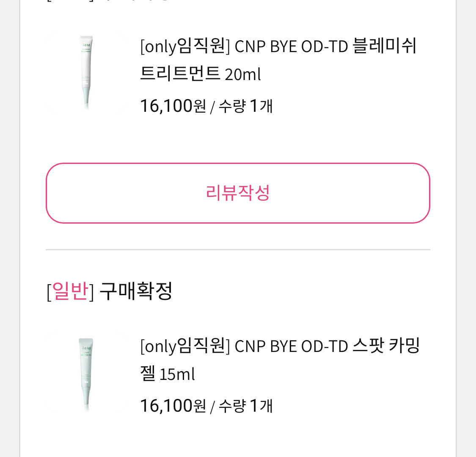This screenshot has width=476, height=457.
Task: Click the divider line below 리뷰작성
Action: click(x=238, y=250)
